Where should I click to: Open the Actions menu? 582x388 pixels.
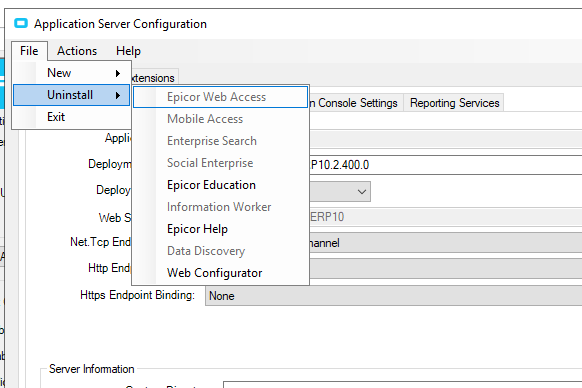click(x=77, y=51)
